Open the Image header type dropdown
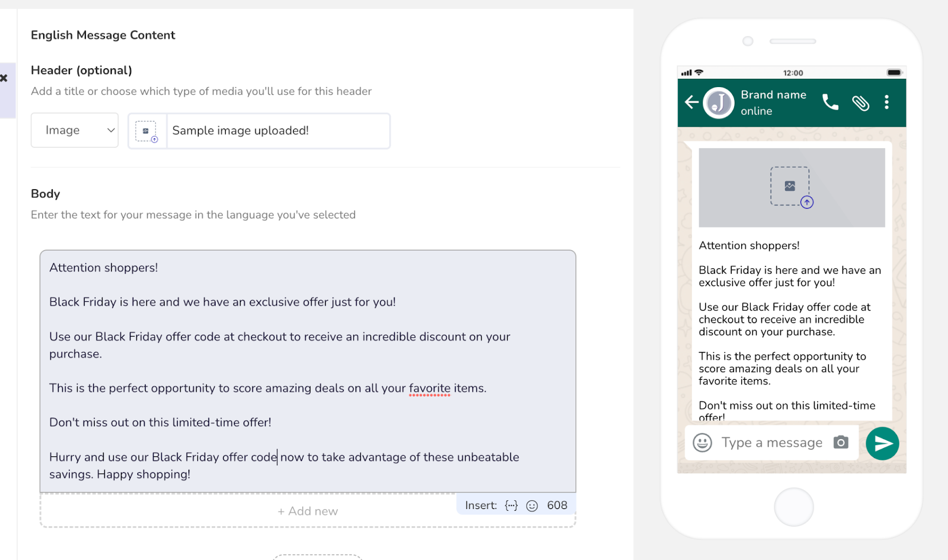 click(x=75, y=130)
